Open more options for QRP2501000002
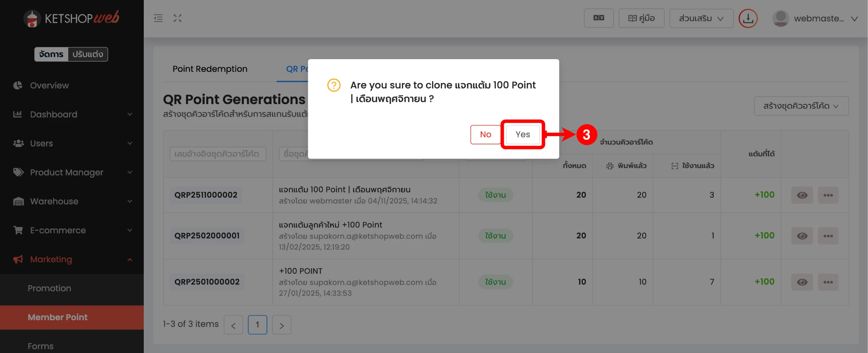Image resolution: width=868 pixels, height=353 pixels. pyautogui.click(x=828, y=282)
